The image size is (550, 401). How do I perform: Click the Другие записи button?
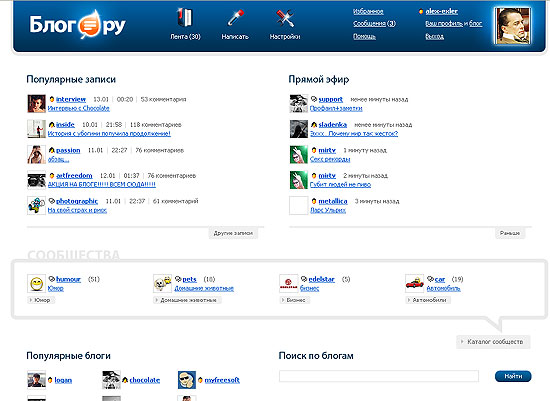coord(233,233)
